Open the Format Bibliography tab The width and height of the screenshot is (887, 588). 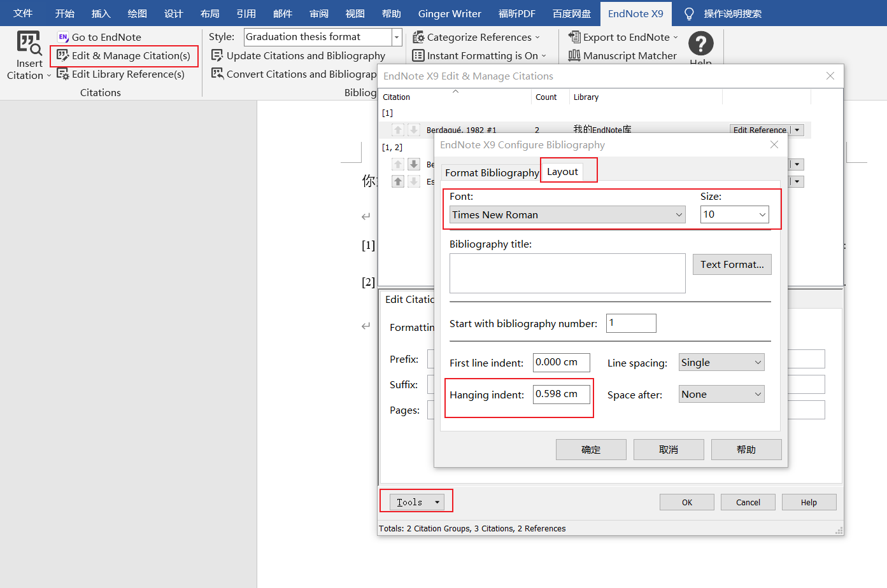tap(492, 173)
